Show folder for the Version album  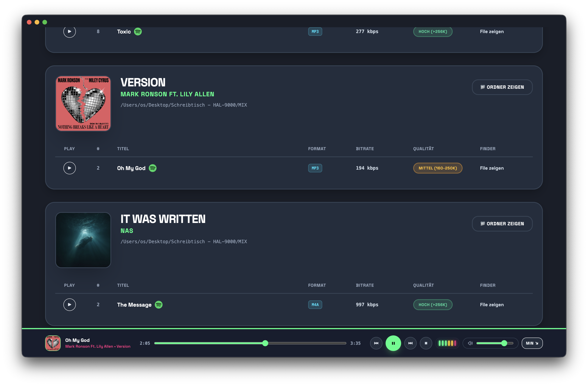pyautogui.click(x=502, y=87)
